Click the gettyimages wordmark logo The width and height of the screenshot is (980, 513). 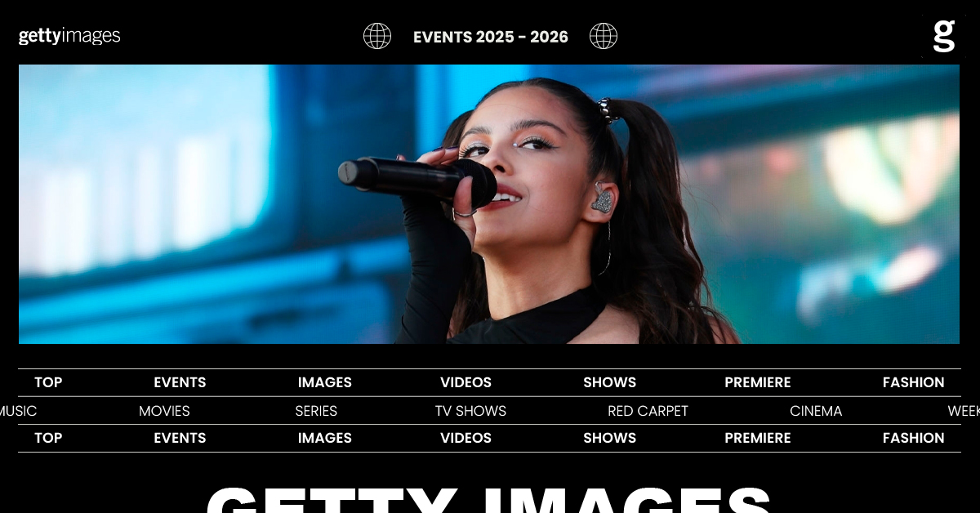click(x=69, y=36)
